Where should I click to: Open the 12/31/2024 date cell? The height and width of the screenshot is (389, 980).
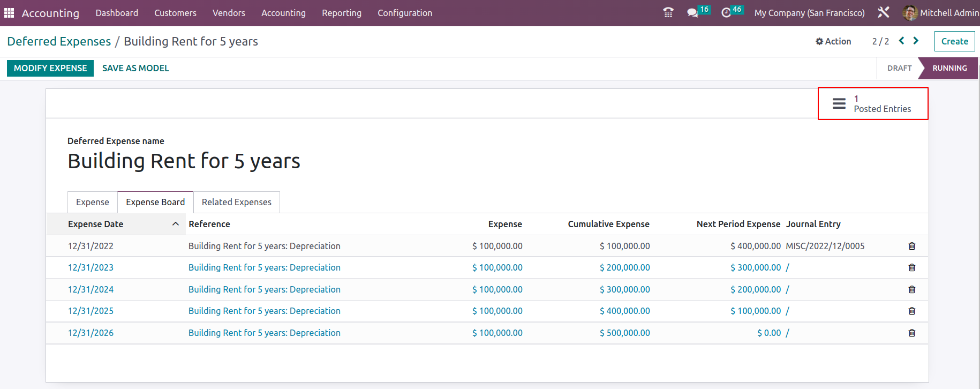[x=91, y=289]
